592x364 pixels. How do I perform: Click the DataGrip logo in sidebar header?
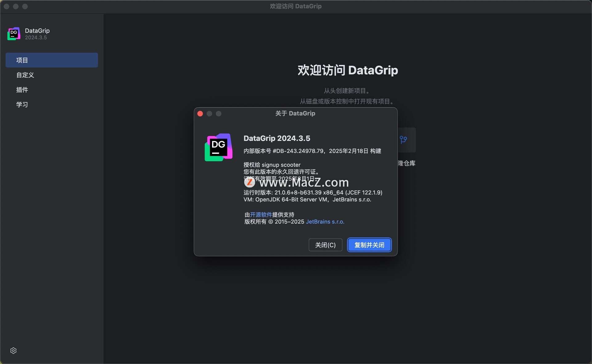pos(14,34)
